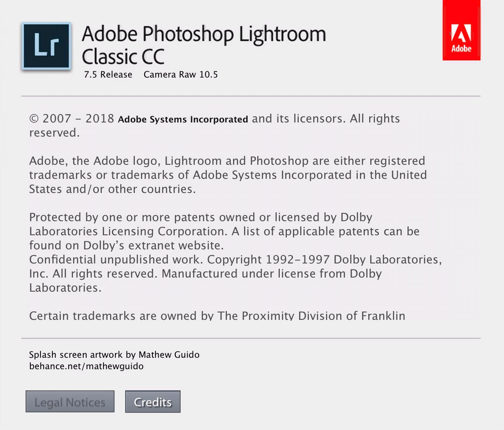
Task: Click the 'States and/or other countries' text line
Action: (112, 189)
